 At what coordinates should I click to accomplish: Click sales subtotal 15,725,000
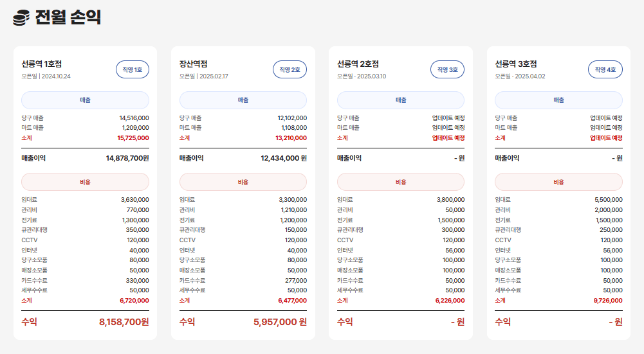tap(133, 138)
